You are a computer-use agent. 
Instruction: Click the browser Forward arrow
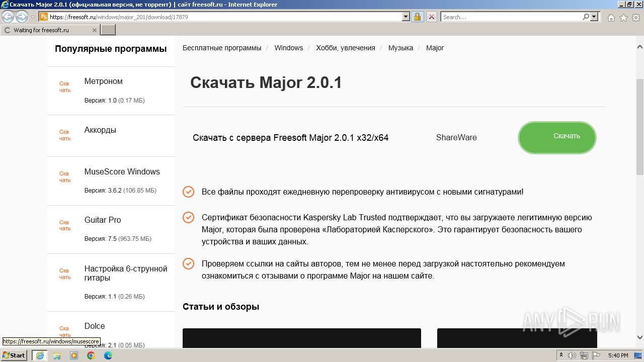click(22, 17)
